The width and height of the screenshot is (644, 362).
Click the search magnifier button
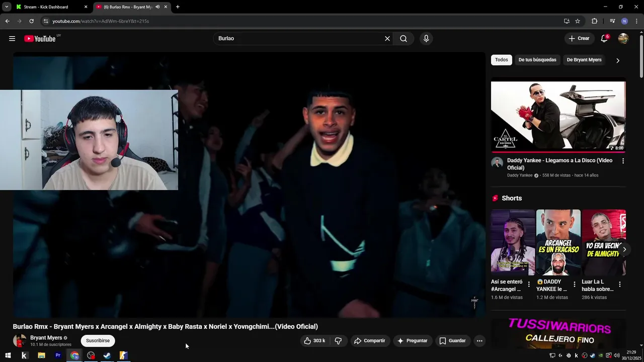pyautogui.click(x=404, y=39)
